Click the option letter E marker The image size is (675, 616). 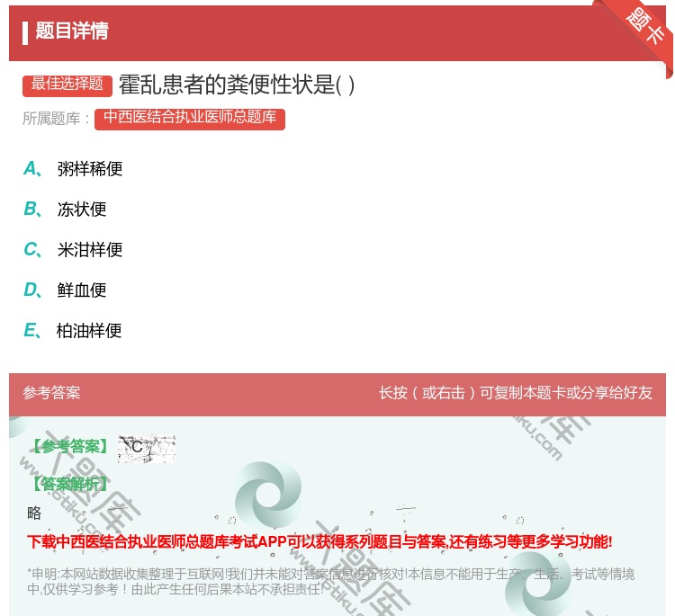(x=31, y=330)
